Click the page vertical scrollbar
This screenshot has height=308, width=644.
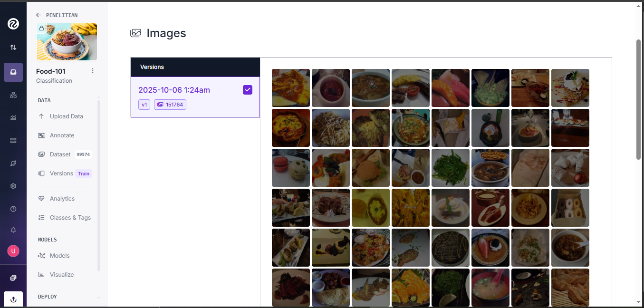tap(639, 99)
